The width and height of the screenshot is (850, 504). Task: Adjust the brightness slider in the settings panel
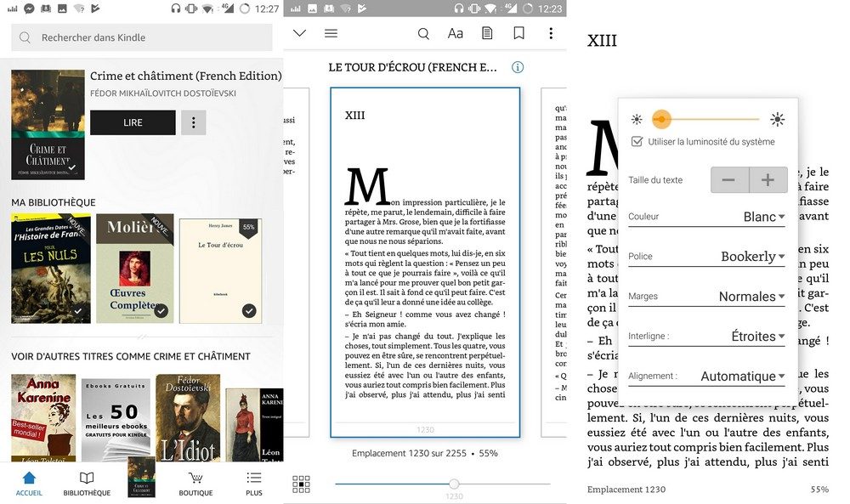point(705,120)
